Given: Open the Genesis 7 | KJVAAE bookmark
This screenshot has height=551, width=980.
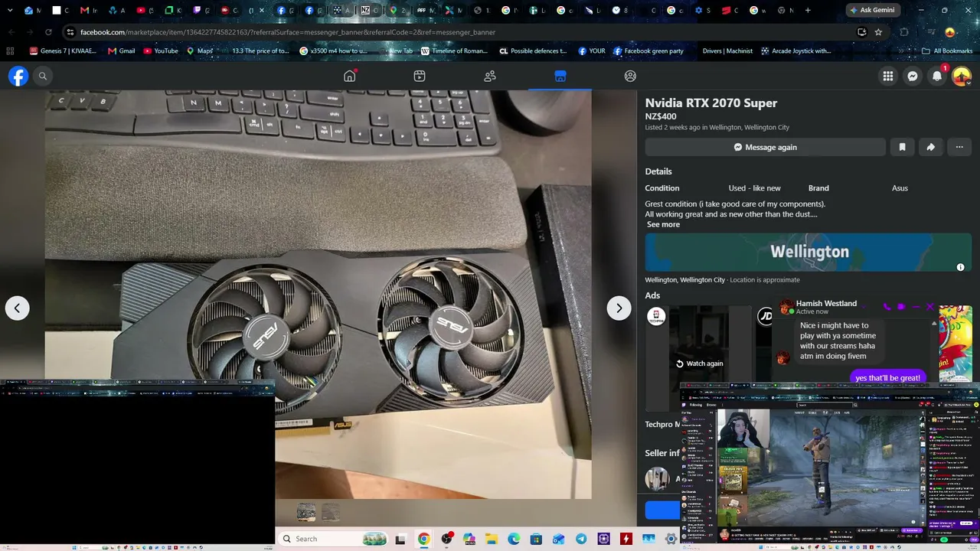Looking at the screenshot, I should coord(63,51).
